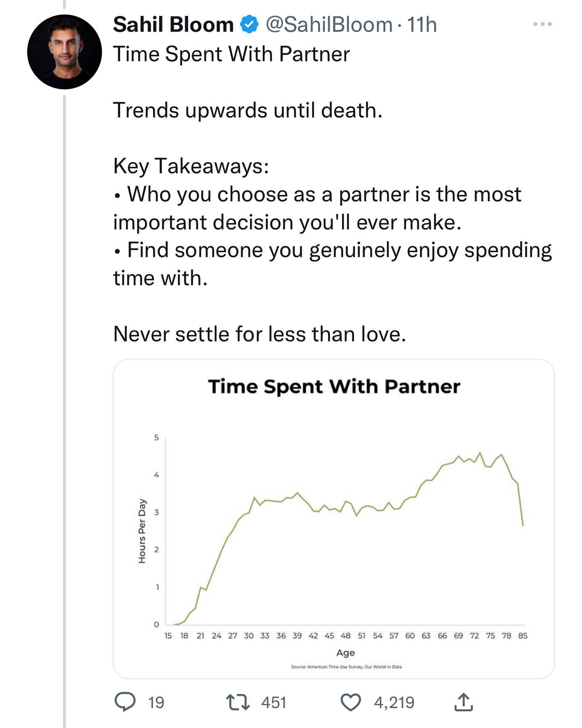582x728 pixels.
Task: Click the "Trends upwards until death." sentence
Action: (248, 110)
